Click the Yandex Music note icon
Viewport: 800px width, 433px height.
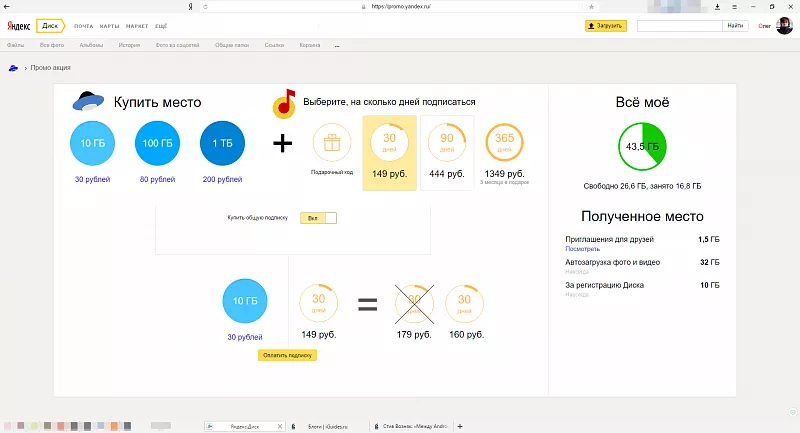tap(284, 104)
